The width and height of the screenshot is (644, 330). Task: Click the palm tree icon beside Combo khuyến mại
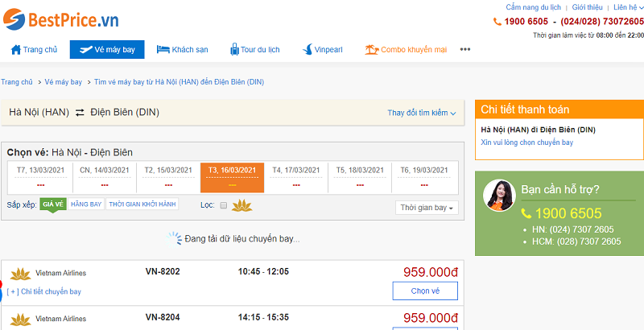click(x=371, y=50)
